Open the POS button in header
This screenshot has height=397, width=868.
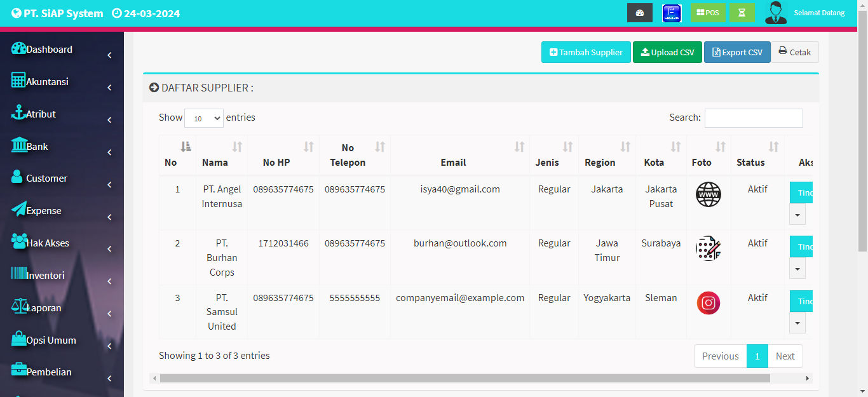708,13
